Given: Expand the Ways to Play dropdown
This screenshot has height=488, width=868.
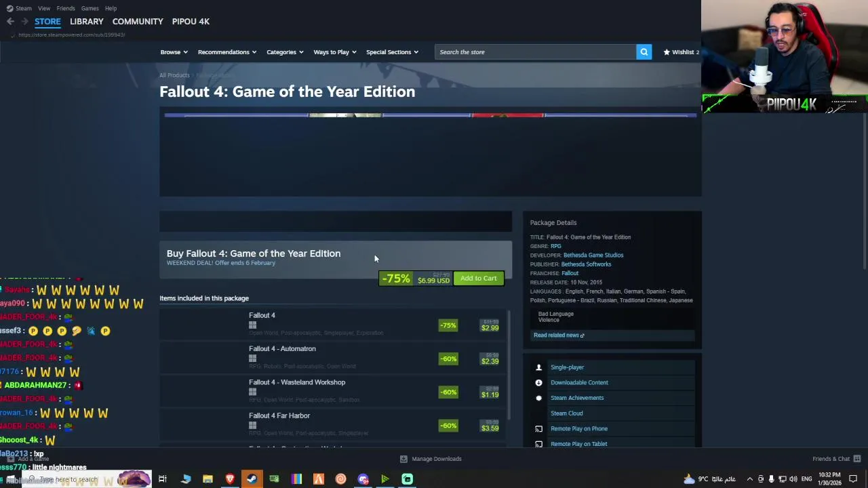Looking at the screenshot, I should click(x=334, y=52).
